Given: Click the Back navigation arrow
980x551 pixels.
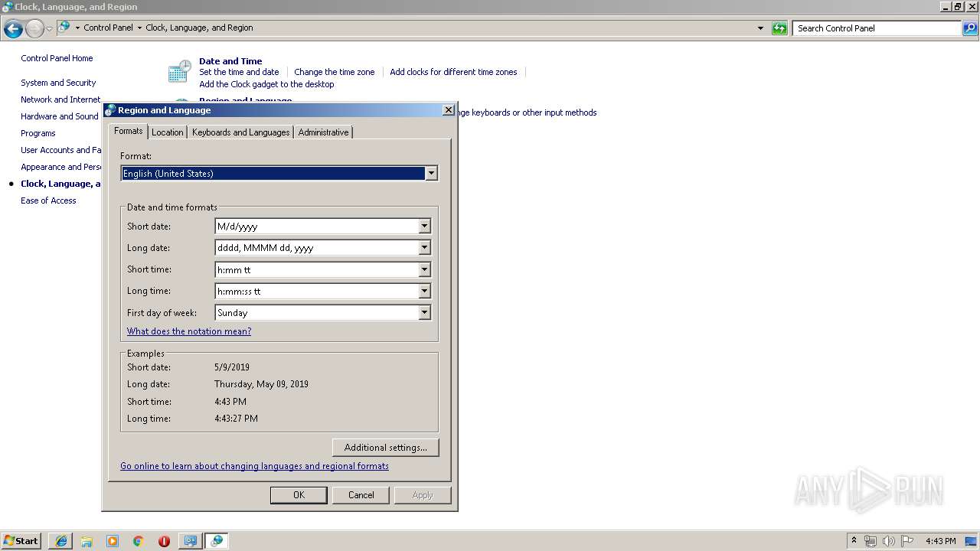Looking at the screenshot, I should (x=13, y=29).
